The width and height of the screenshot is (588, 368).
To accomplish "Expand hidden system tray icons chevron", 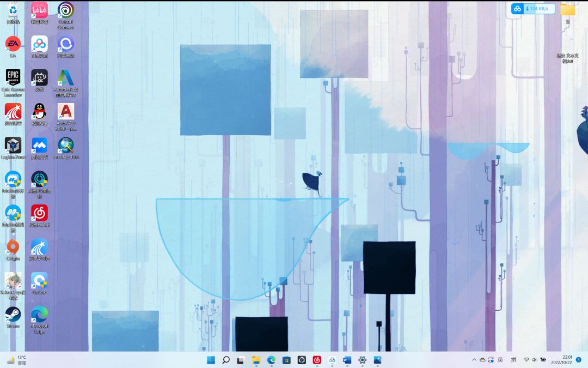I will [474, 360].
